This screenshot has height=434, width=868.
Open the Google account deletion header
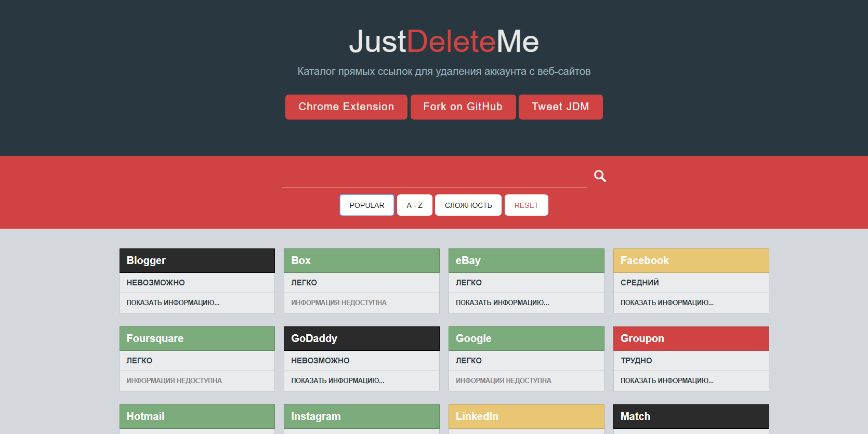[526, 338]
